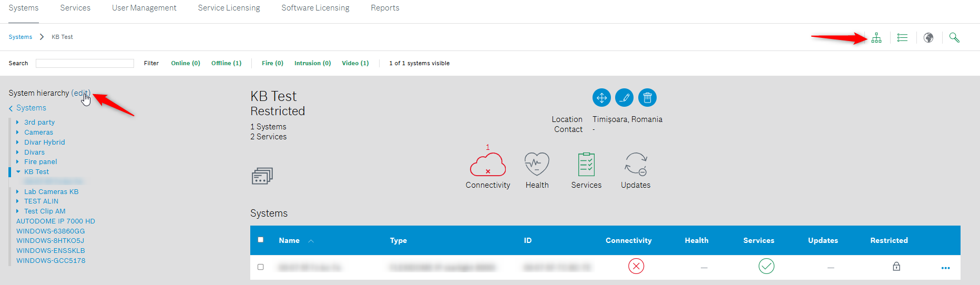Click the System hierarchy edit link
980x285 pixels.
coord(80,93)
